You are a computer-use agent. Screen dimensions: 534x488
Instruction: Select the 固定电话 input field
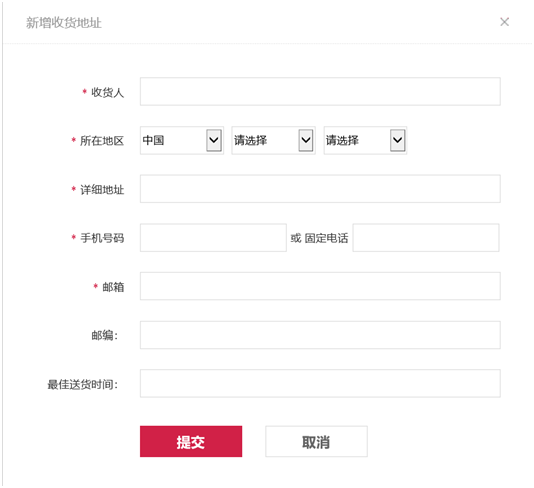click(426, 238)
